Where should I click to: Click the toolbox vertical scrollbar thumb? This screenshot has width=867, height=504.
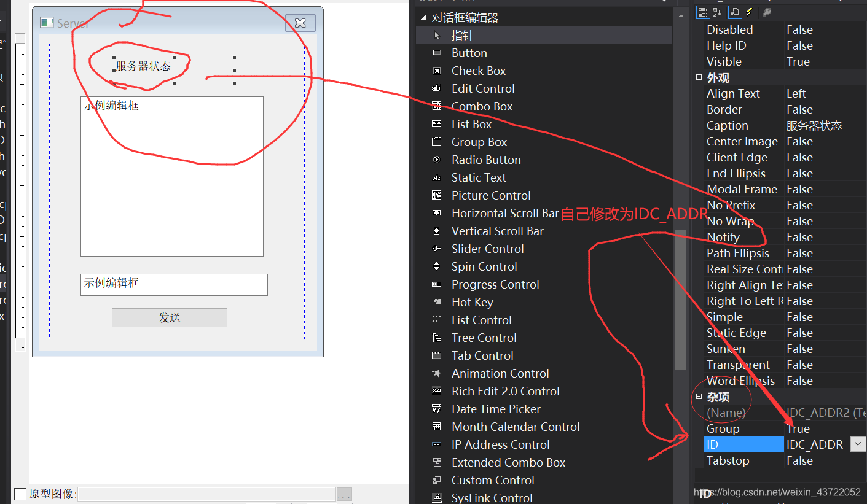coord(681,300)
